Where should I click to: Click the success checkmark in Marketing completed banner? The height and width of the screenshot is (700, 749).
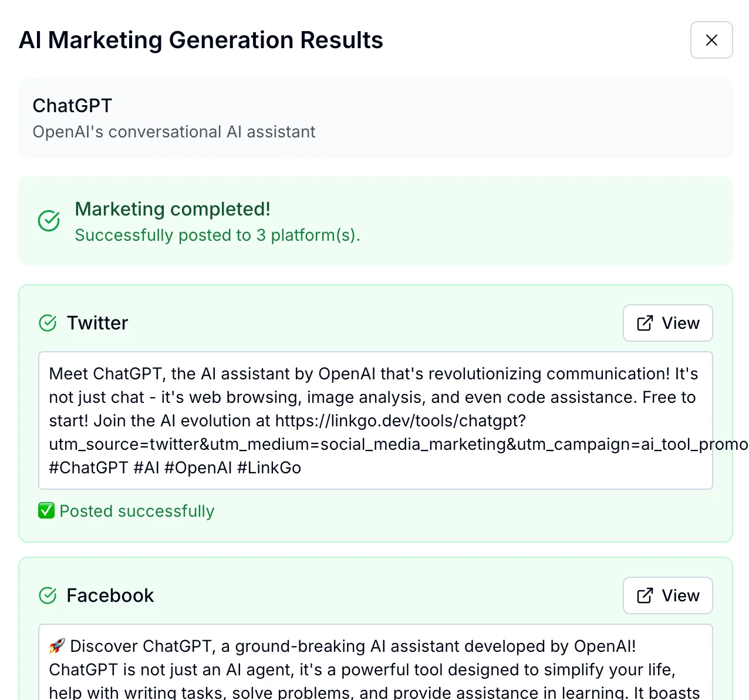pos(49,221)
